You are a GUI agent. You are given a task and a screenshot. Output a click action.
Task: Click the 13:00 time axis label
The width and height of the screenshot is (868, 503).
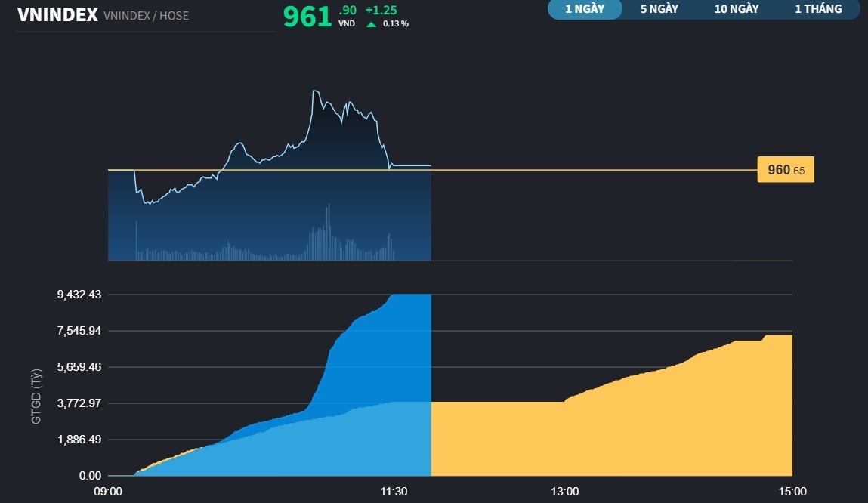(564, 492)
